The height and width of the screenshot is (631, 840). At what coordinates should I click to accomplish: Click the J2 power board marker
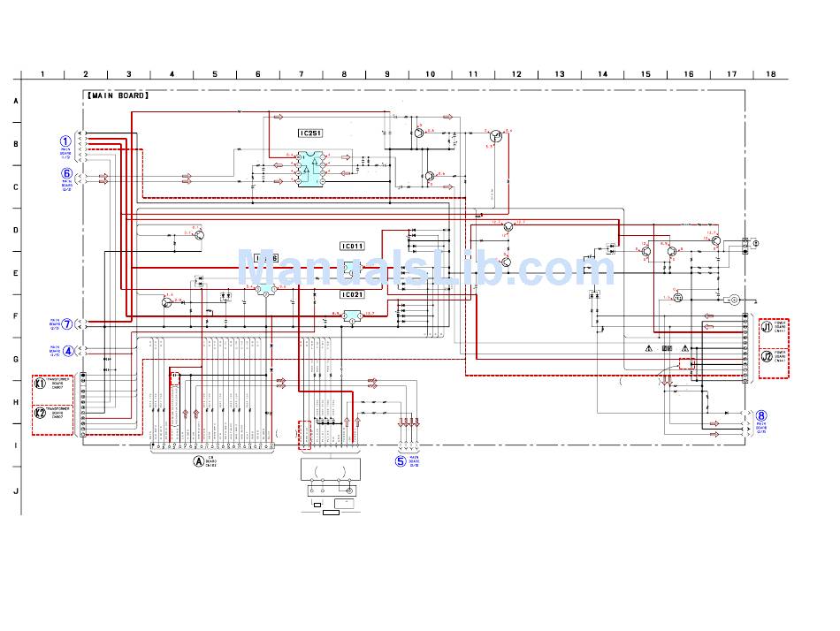point(767,356)
